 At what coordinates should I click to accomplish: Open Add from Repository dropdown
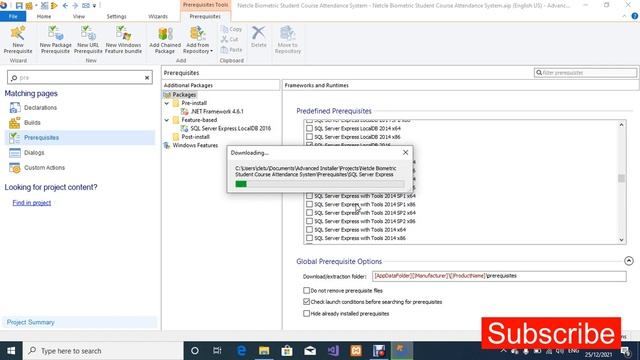[x=198, y=40]
